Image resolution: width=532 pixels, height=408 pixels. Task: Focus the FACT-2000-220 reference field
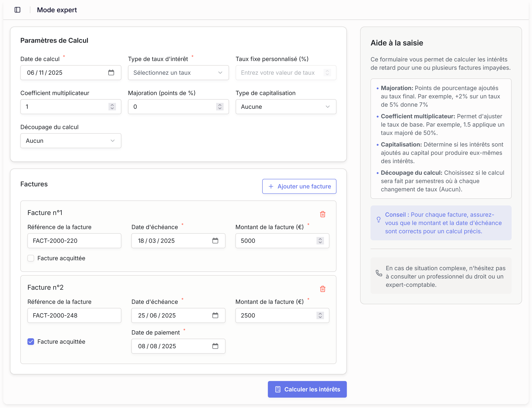tap(74, 241)
